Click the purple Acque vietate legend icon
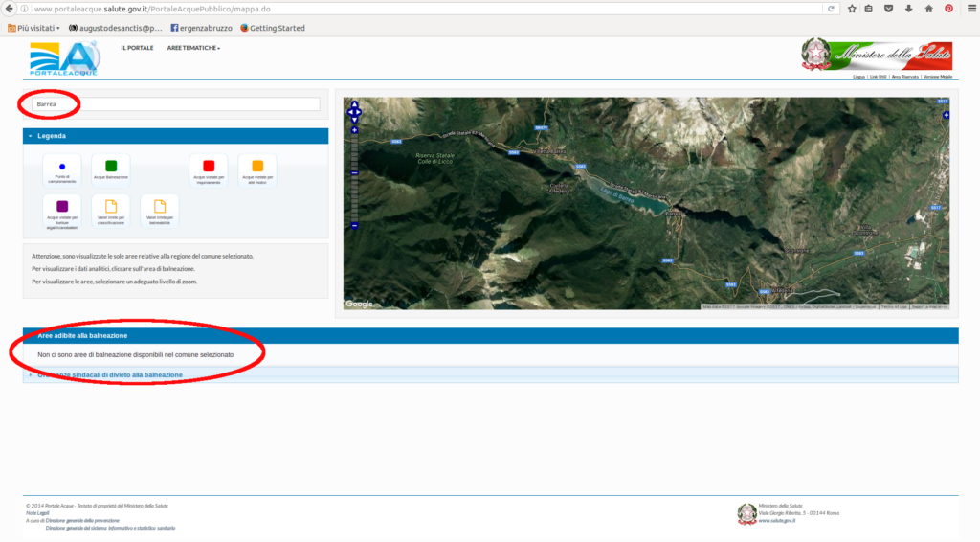 [62, 206]
